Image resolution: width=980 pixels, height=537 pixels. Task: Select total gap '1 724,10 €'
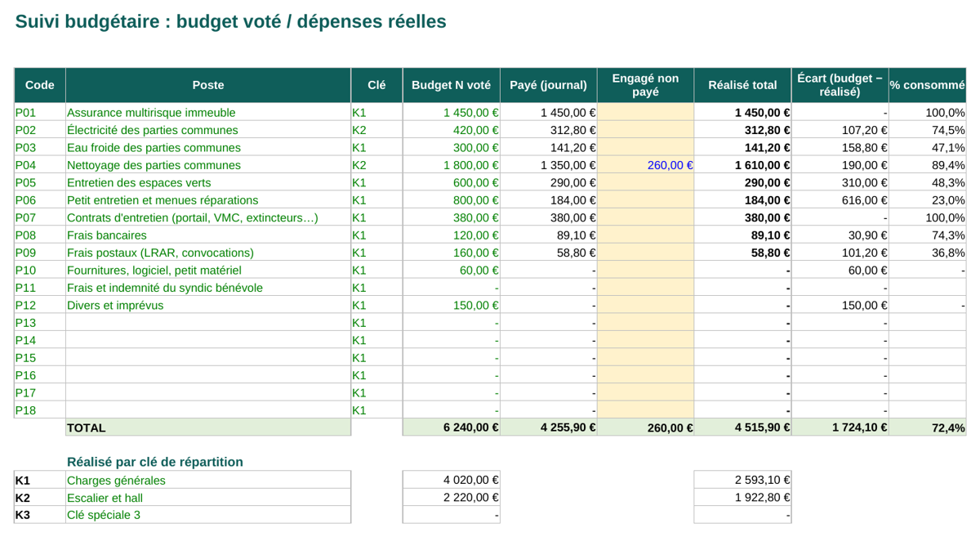pos(840,427)
